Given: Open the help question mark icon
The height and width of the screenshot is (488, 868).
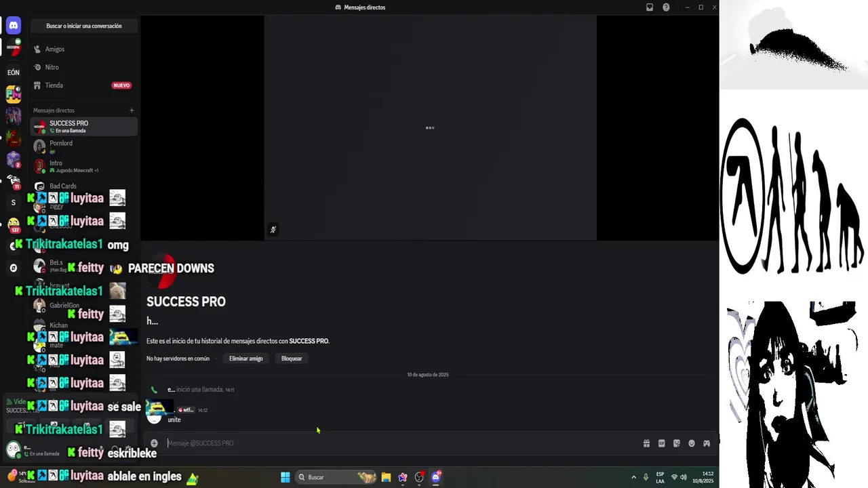Looking at the screenshot, I should (666, 7).
